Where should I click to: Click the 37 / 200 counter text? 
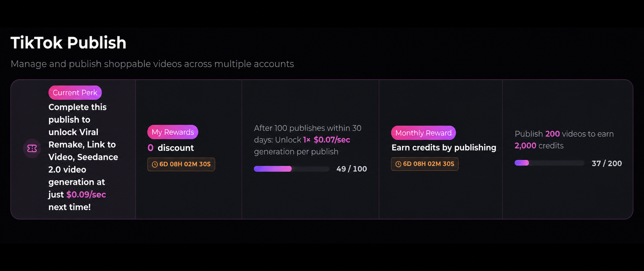[607, 163]
